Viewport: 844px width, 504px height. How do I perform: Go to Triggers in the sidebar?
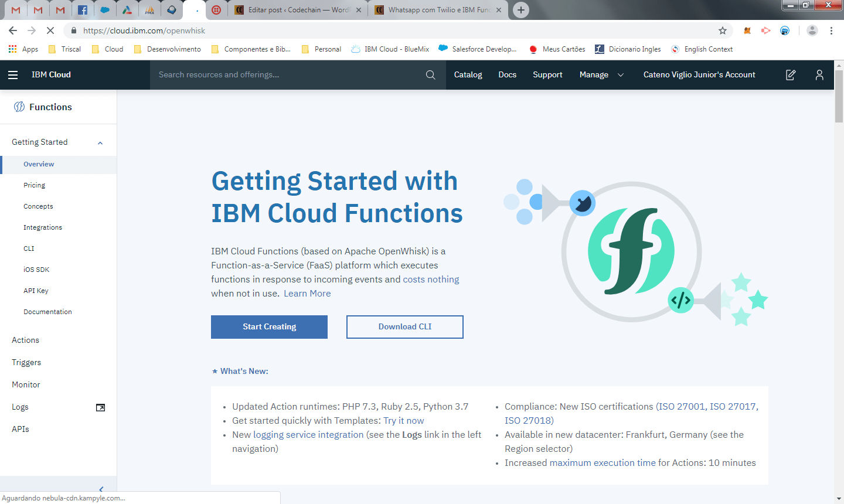pos(26,362)
